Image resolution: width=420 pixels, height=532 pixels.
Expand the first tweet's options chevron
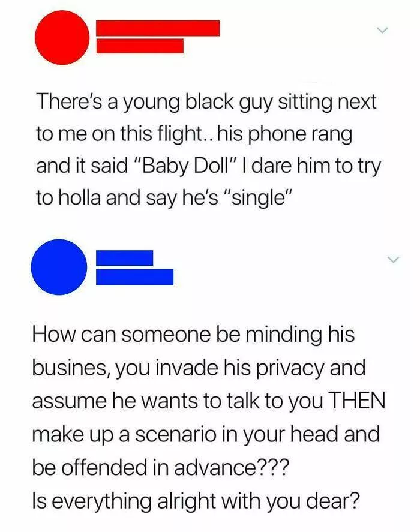382,30
